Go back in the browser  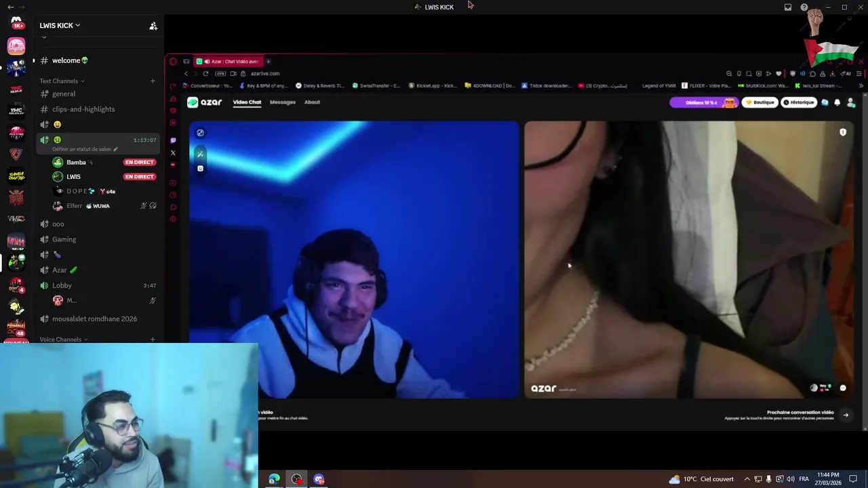click(x=186, y=74)
